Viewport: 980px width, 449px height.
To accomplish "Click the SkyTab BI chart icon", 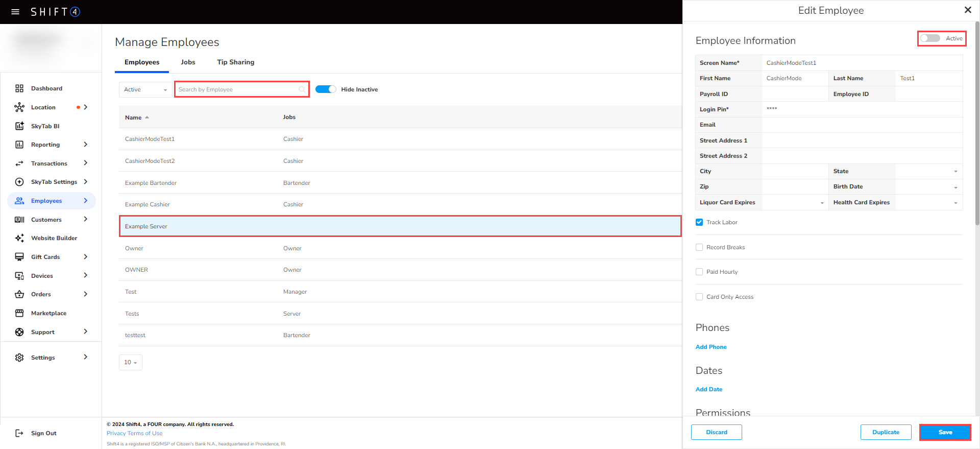I will click(x=19, y=126).
